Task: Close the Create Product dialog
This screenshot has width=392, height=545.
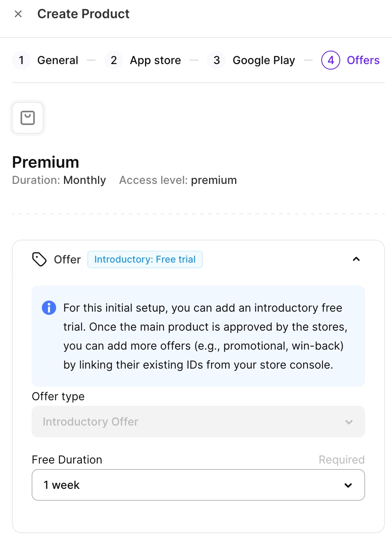Action: (x=18, y=14)
